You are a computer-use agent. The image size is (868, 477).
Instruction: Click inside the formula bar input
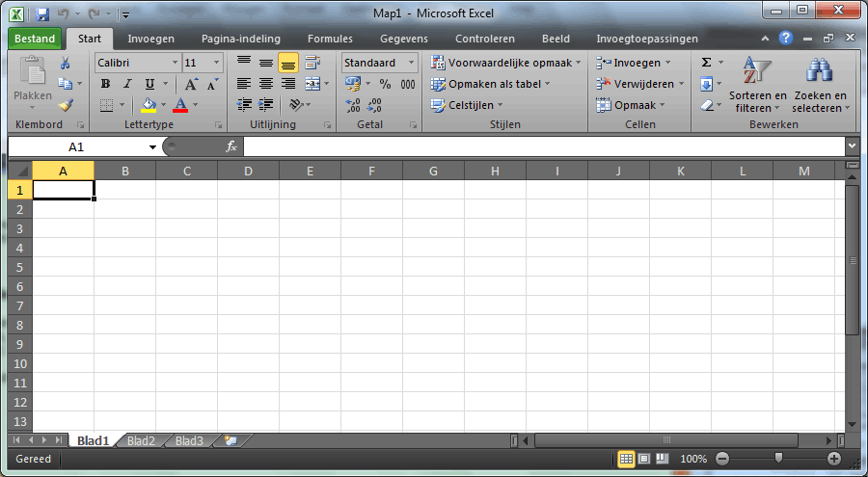tap(540, 146)
